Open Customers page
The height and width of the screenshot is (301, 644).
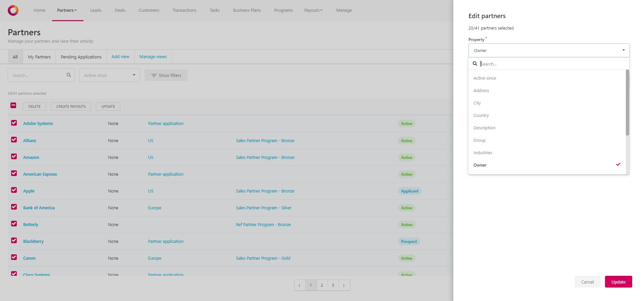[x=149, y=10]
